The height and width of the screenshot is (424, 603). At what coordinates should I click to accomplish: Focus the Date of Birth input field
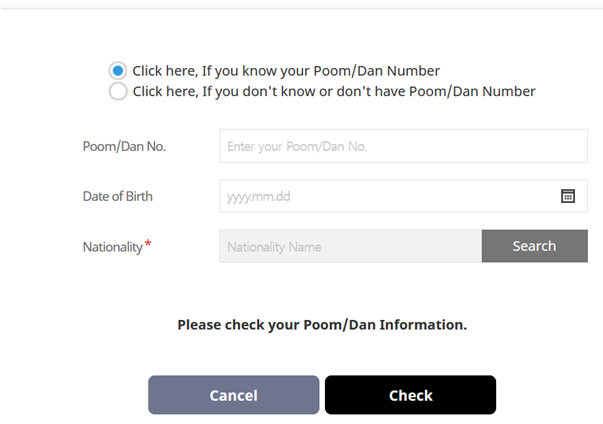403,196
